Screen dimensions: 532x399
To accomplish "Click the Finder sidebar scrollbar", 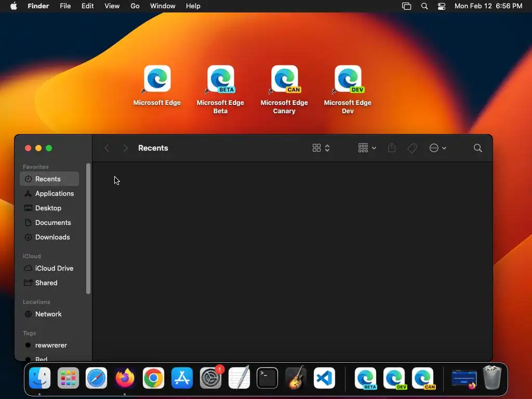I will pos(88,229).
